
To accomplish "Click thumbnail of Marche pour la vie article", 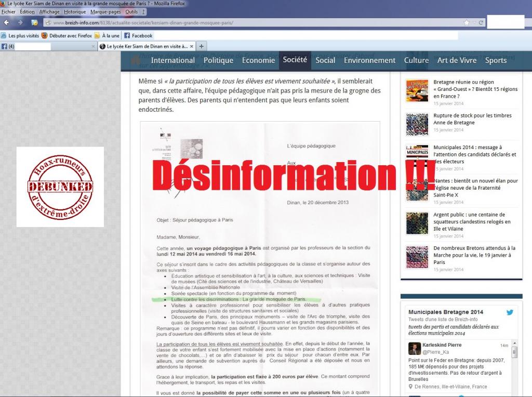I will pos(417,257).
